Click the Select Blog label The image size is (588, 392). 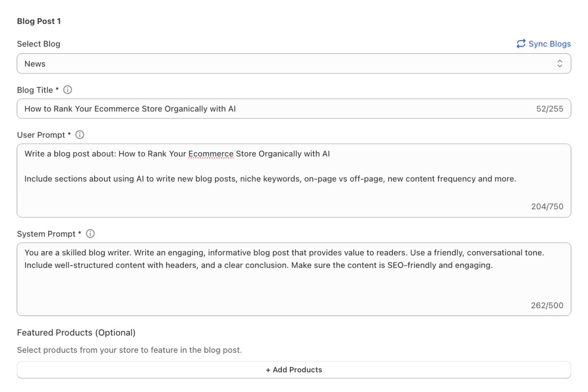coord(39,44)
